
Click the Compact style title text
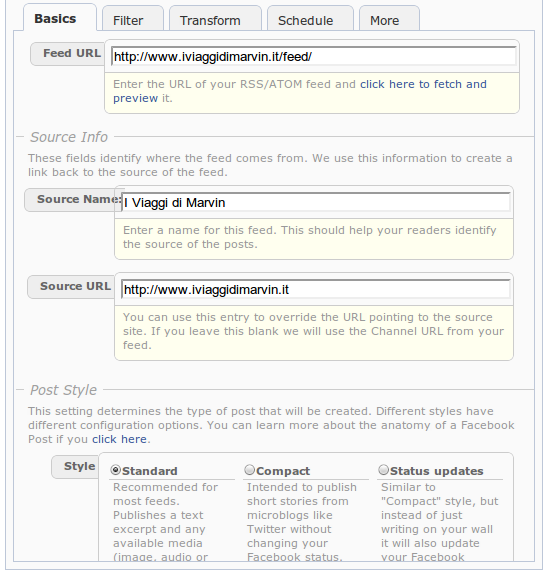[283, 471]
